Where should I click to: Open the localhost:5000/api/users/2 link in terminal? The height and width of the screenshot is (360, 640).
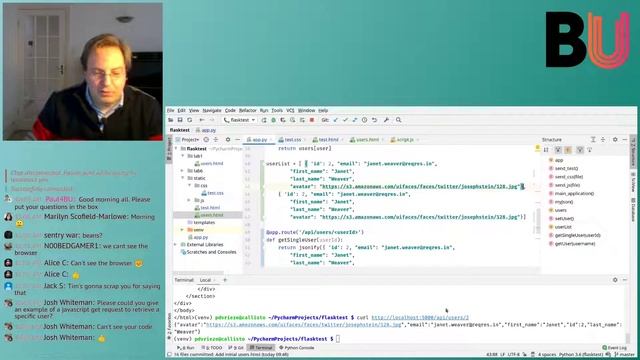point(420,317)
